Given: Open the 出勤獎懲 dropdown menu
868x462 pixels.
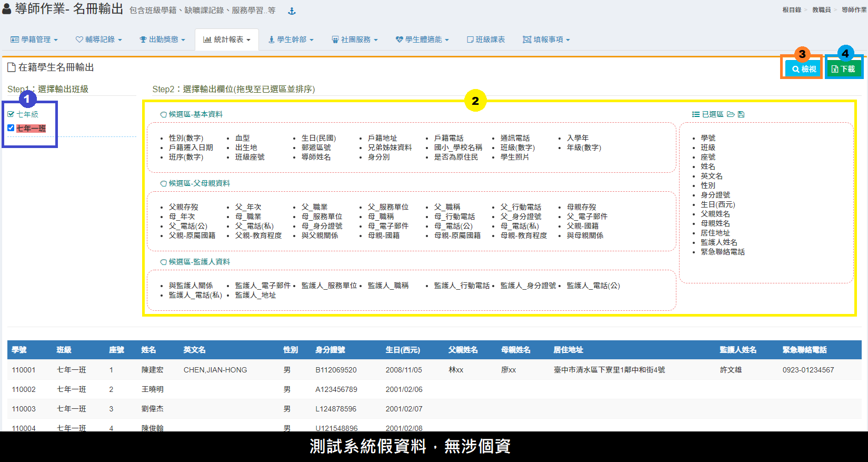Looking at the screenshot, I should click(x=162, y=40).
